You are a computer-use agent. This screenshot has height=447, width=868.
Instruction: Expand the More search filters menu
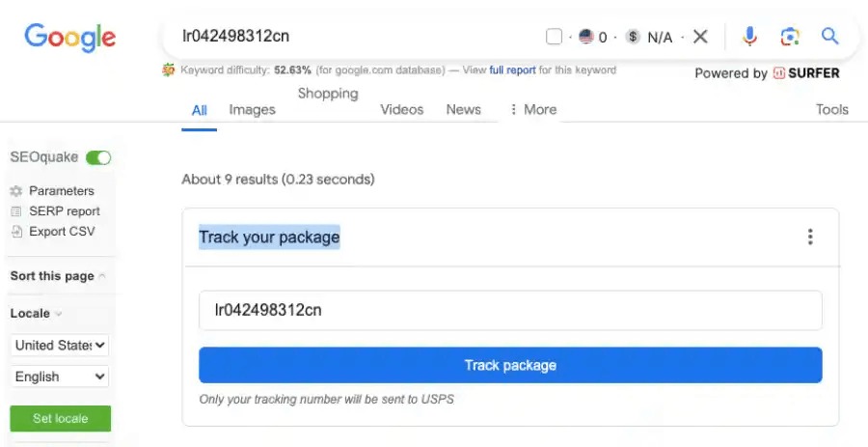tap(532, 110)
